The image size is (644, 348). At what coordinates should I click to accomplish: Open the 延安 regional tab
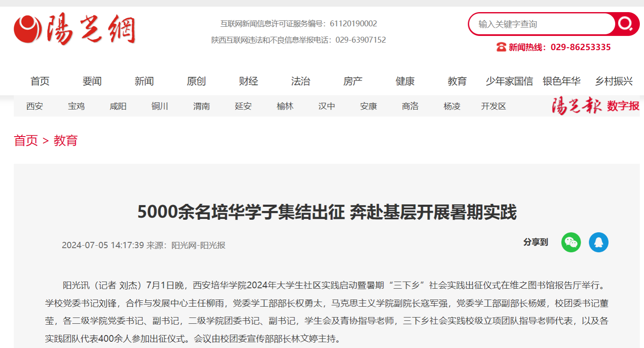click(x=243, y=106)
